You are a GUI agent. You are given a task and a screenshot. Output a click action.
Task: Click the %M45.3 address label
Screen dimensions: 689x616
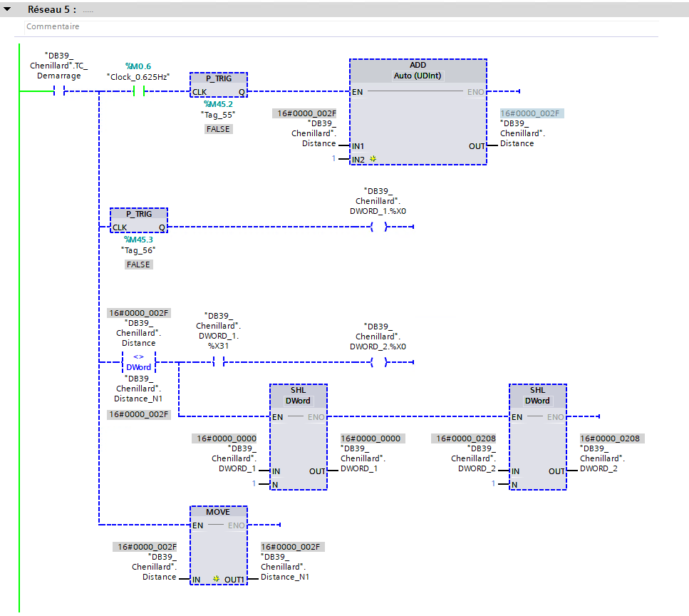pos(138,240)
